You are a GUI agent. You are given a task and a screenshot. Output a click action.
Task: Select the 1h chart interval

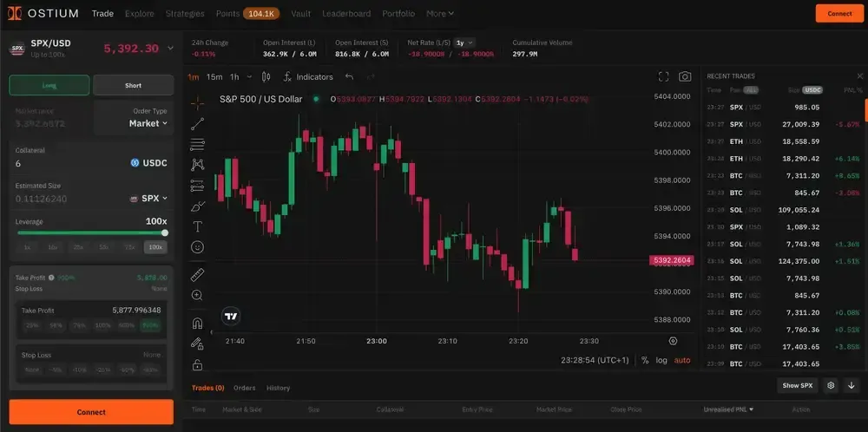pos(234,77)
